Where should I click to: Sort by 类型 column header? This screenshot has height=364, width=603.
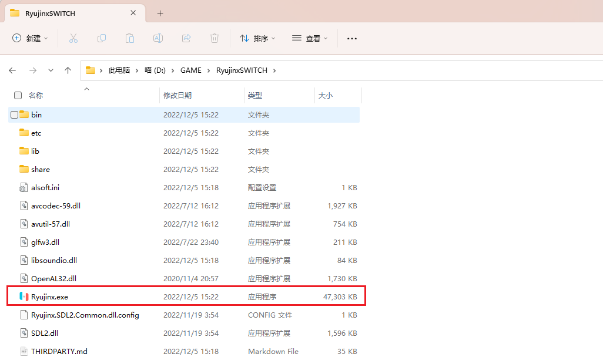coord(255,95)
